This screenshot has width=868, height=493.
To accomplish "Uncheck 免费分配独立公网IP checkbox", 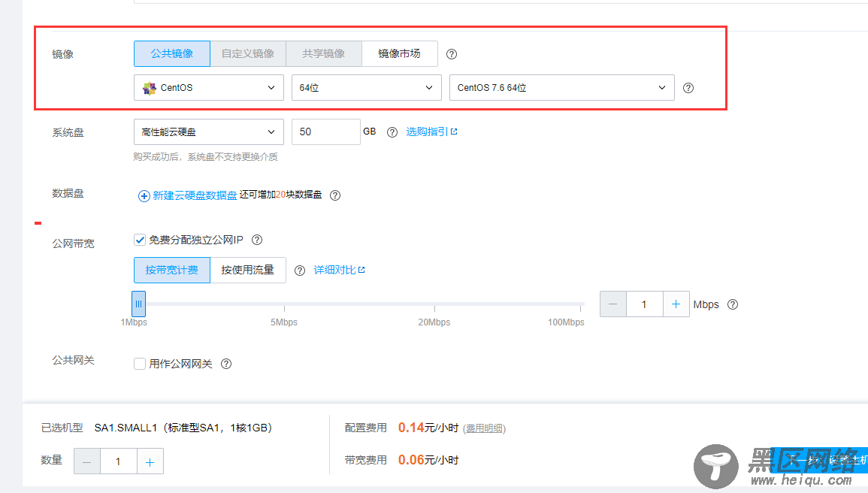I will [140, 240].
